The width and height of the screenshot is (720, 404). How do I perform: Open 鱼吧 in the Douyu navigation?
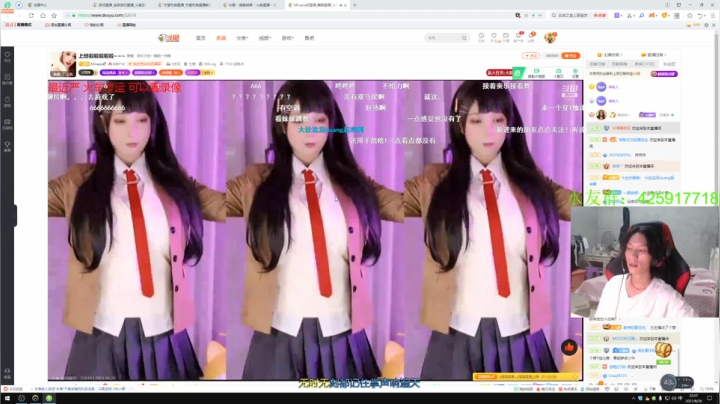pyautogui.click(x=309, y=38)
